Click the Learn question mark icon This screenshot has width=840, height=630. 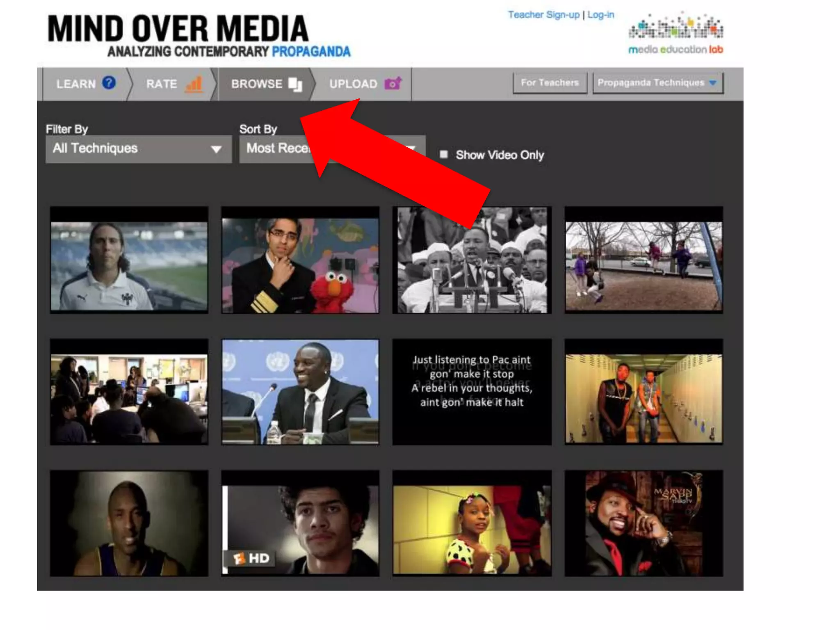point(109,83)
